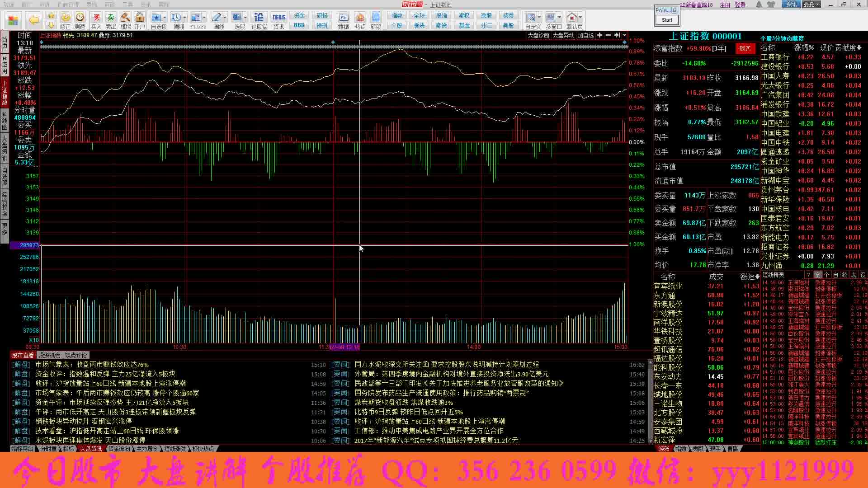Expand the F10/F9 dropdown arrow
The image size is (868, 488).
click(204, 17)
